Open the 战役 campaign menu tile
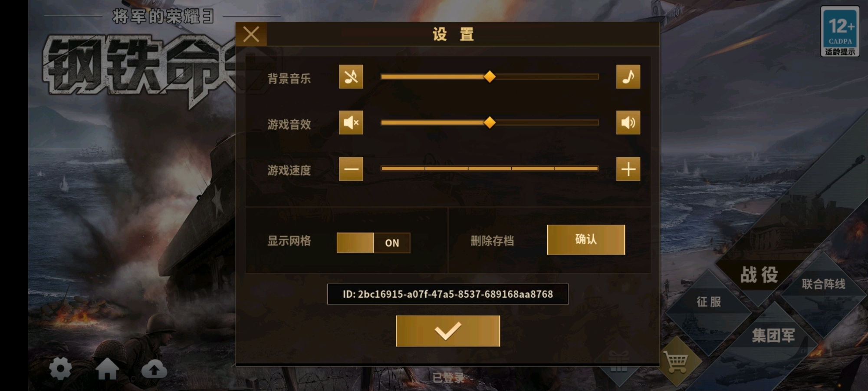Viewport: 868px width, 391px height. tap(759, 275)
